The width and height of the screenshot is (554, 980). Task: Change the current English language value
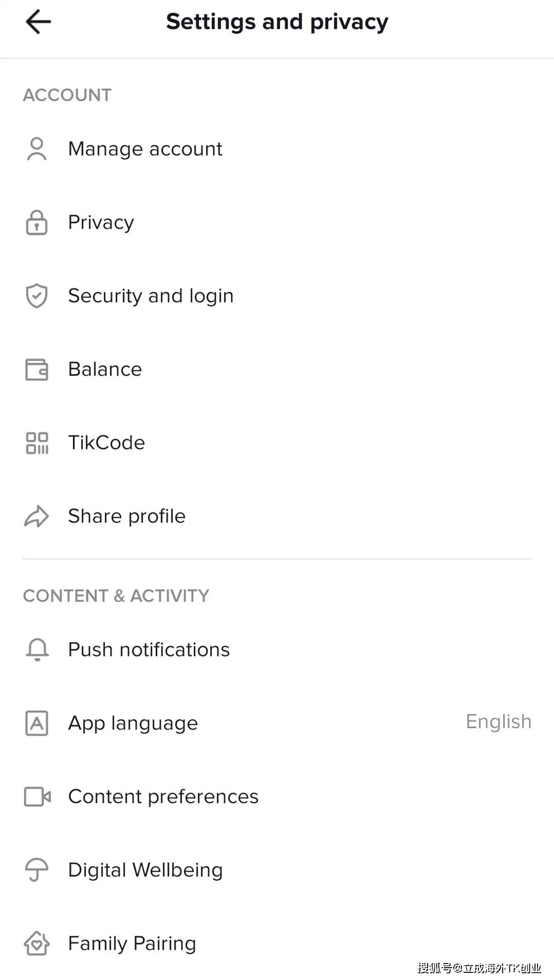pyautogui.click(x=498, y=722)
